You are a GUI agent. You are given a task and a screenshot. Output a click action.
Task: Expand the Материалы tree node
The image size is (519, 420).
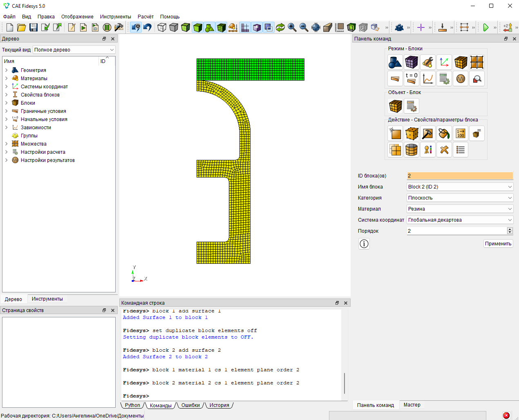6,79
